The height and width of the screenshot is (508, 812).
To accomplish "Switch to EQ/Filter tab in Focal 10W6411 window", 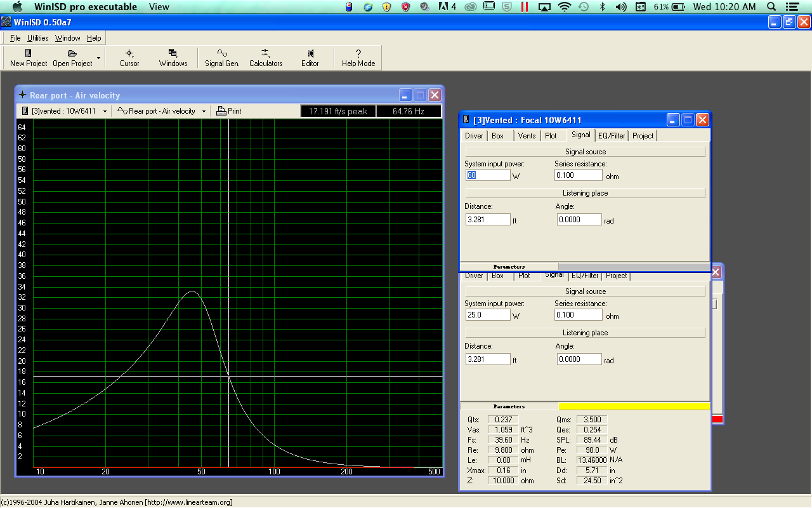I will tap(612, 136).
